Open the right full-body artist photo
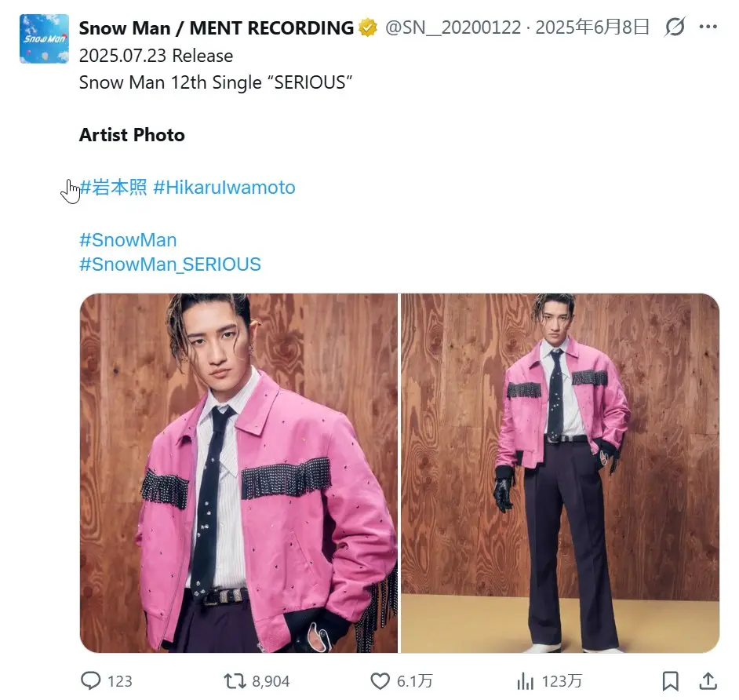 tap(560, 473)
